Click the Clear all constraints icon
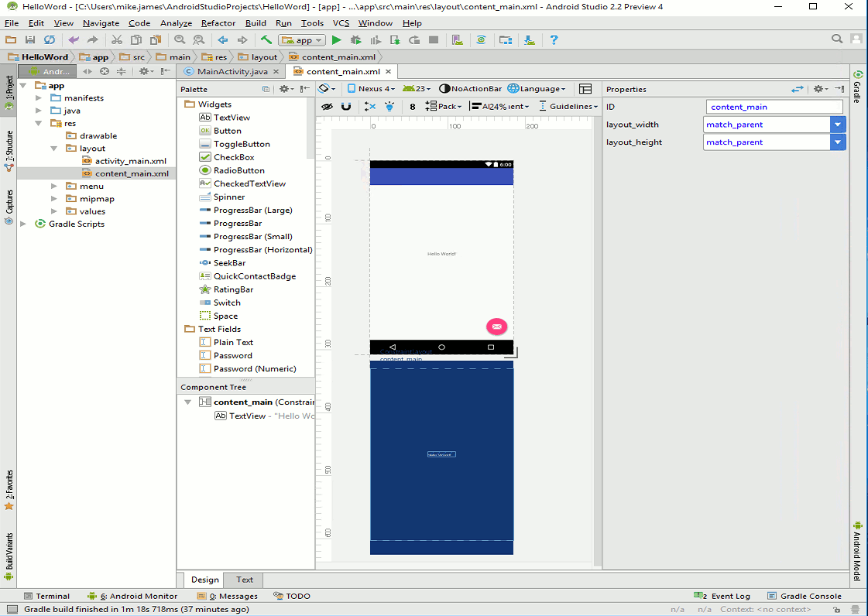 coord(370,106)
